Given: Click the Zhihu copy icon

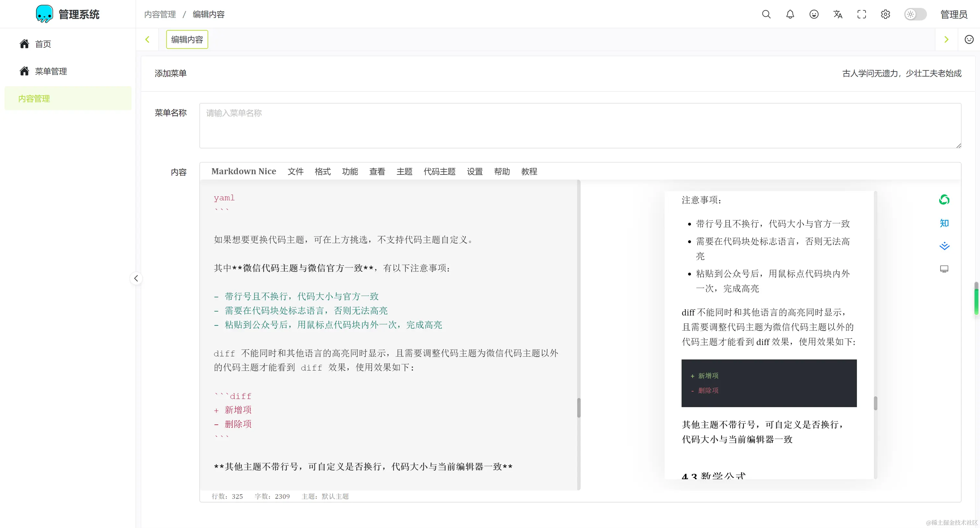Looking at the screenshot, I should tap(944, 223).
